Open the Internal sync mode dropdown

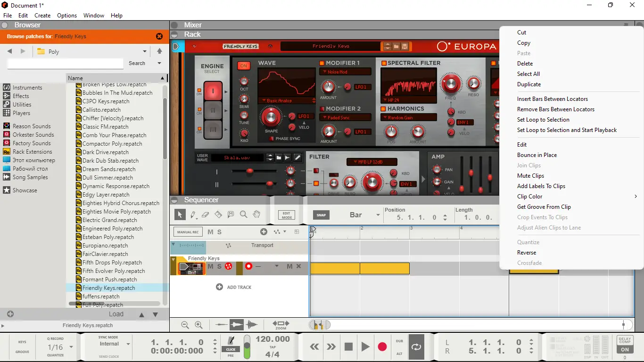pyautogui.click(x=128, y=344)
